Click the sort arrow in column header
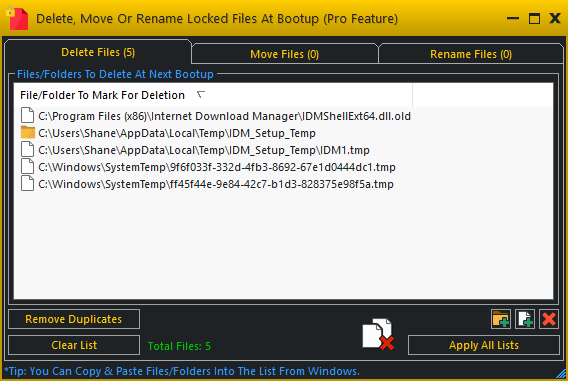The image size is (568, 381). pos(201,95)
